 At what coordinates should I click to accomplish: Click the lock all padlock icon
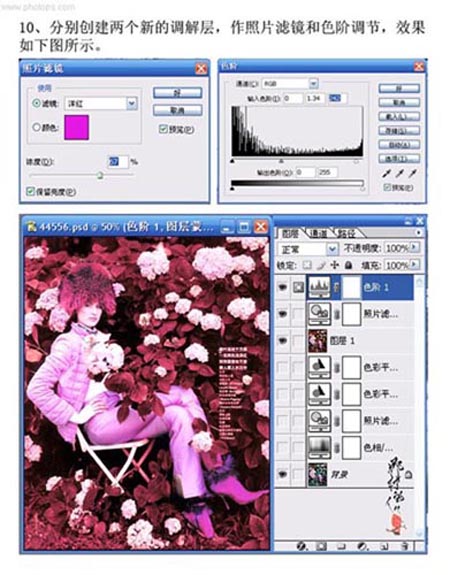click(x=348, y=265)
